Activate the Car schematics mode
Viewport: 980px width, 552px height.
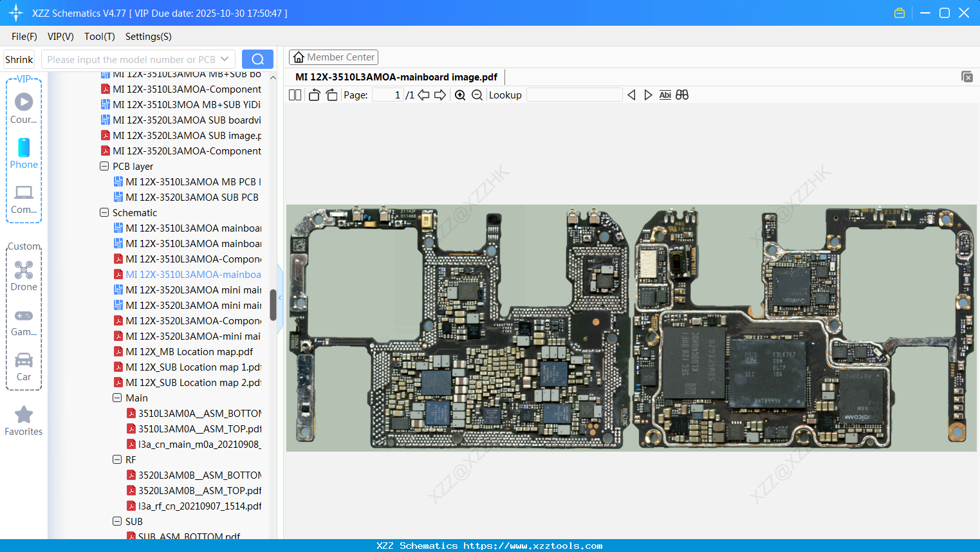pos(24,364)
